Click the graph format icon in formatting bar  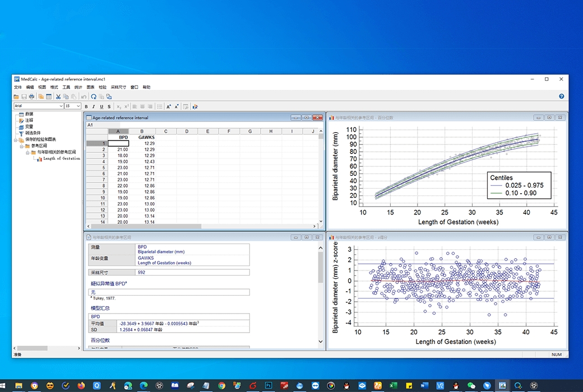[195, 106]
